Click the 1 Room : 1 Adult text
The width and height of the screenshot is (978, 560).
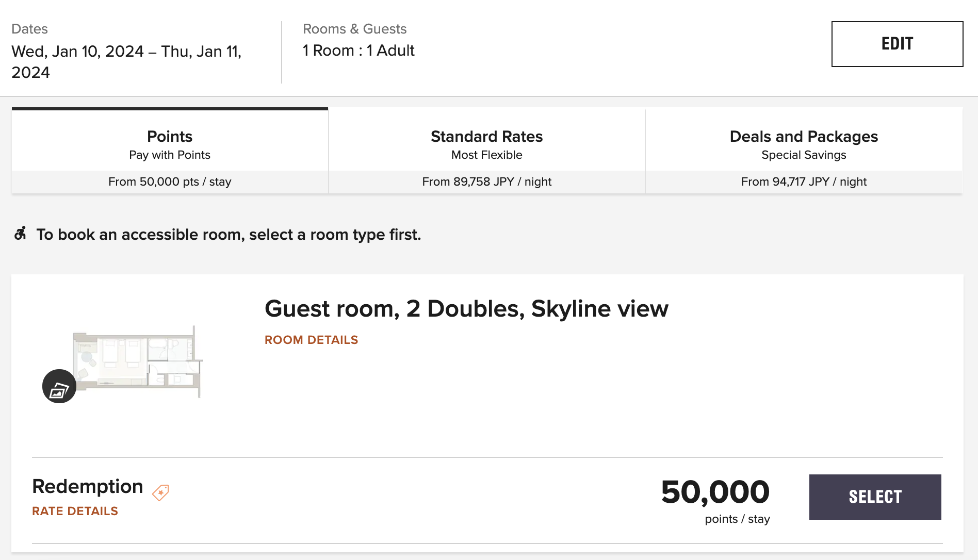coord(358,51)
